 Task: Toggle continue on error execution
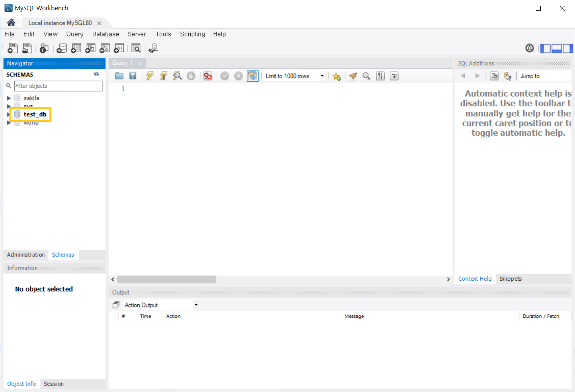point(208,76)
